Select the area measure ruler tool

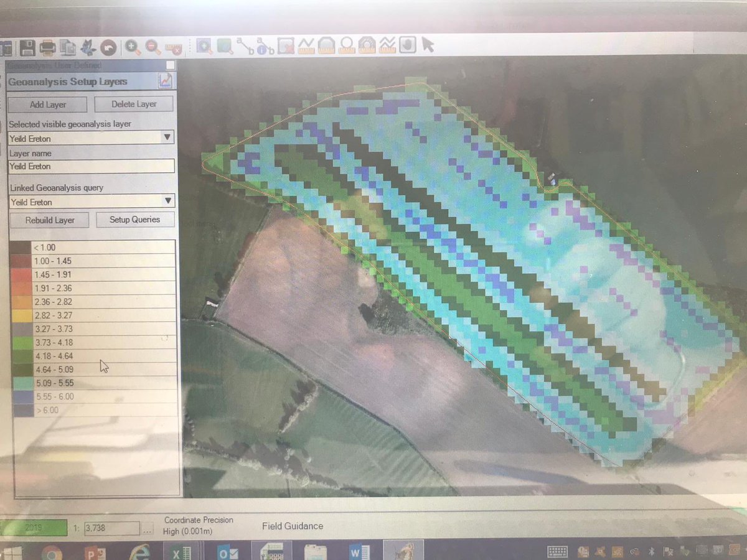click(x=326, y=45)
